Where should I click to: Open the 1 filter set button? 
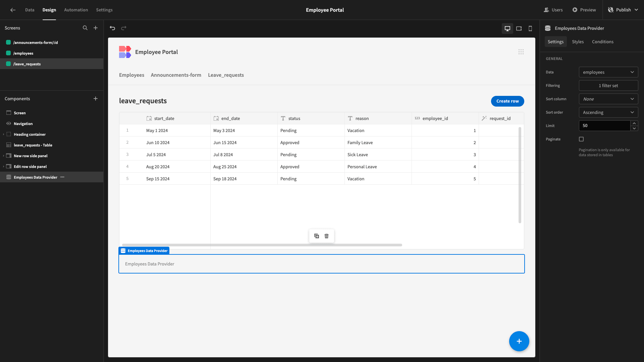[608, 85]
